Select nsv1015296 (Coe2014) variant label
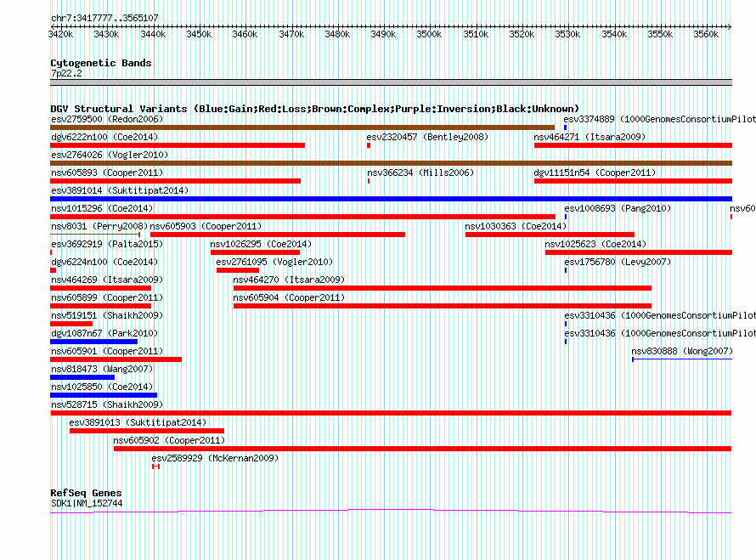Image resolution: width=756 pixels, height=560 pixels. tap(102, 208)
